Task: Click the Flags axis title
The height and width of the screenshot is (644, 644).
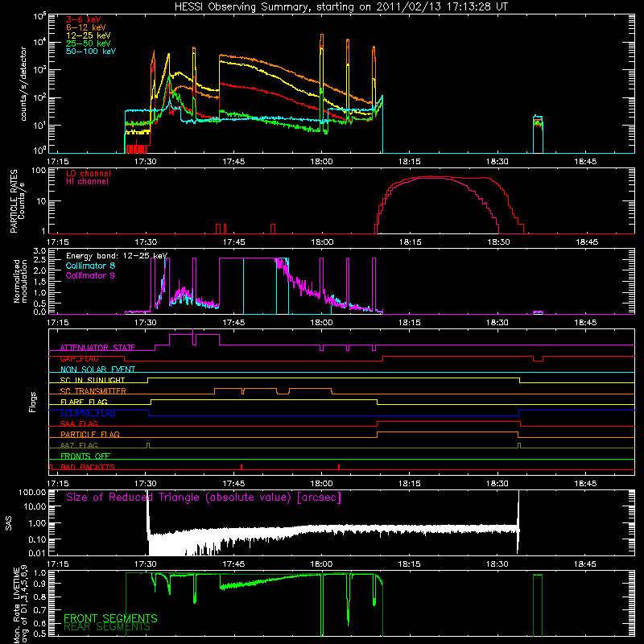Action: coord(33,402)
